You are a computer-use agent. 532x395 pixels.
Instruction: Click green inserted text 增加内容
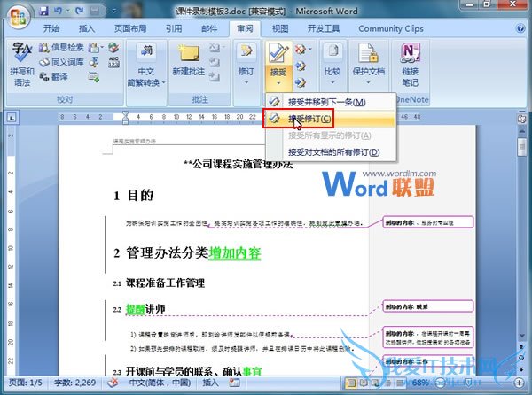click(235, 253)
